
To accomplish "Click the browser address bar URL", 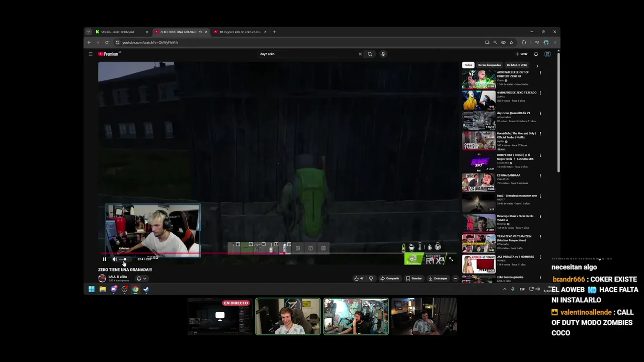I will (x=150, y=42).
